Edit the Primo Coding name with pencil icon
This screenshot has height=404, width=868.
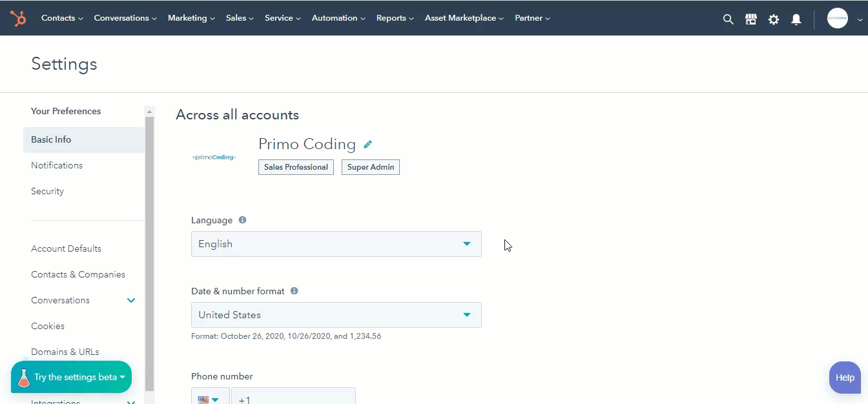(x=367, y=144)
